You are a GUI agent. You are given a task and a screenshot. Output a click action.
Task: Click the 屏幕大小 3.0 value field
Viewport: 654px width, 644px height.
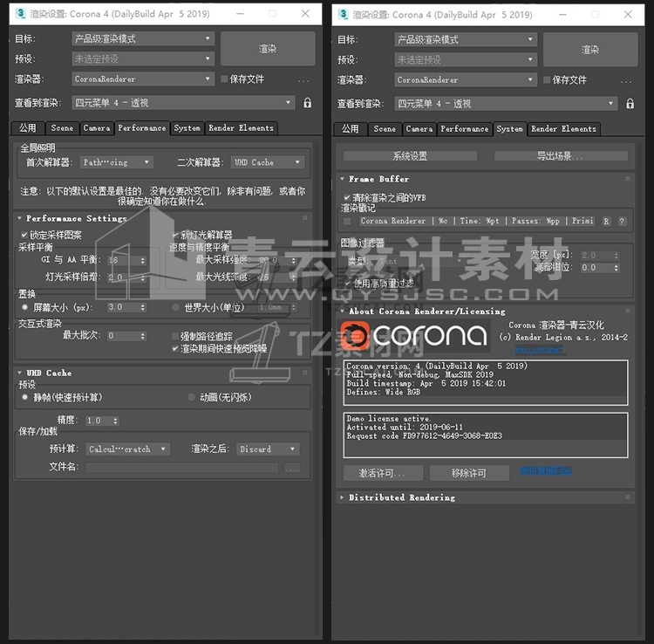(123, 307)
